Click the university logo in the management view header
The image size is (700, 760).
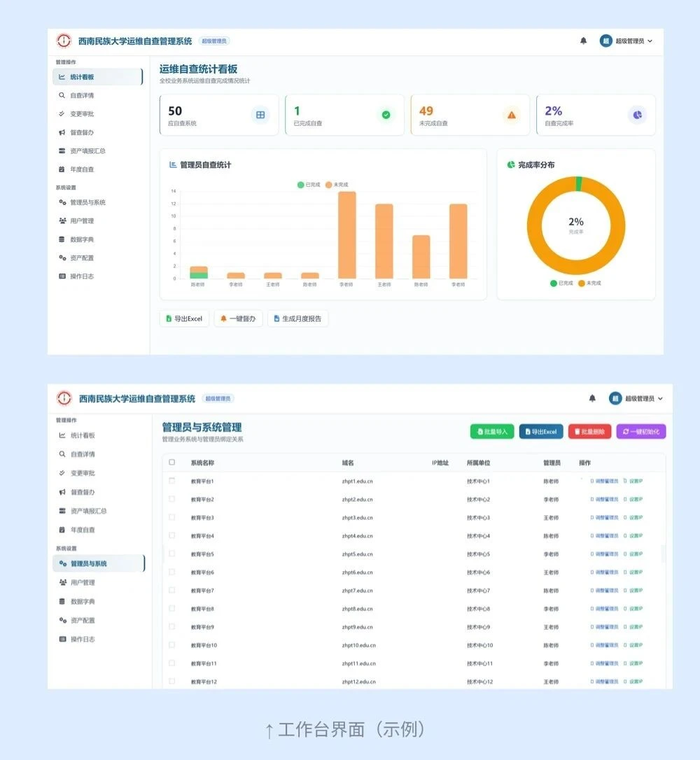64,398
